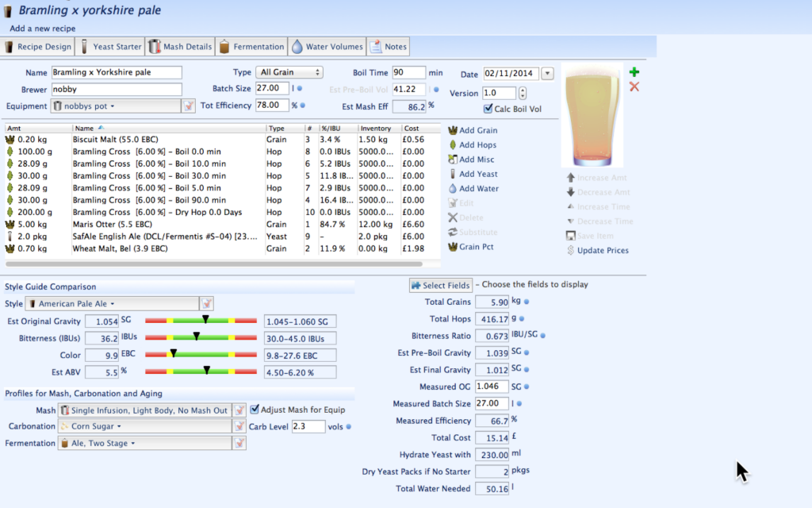The image size is (812, 508).
Task: Click the Version number stepper
Action: pyautogui.click(x=522, y=94)
